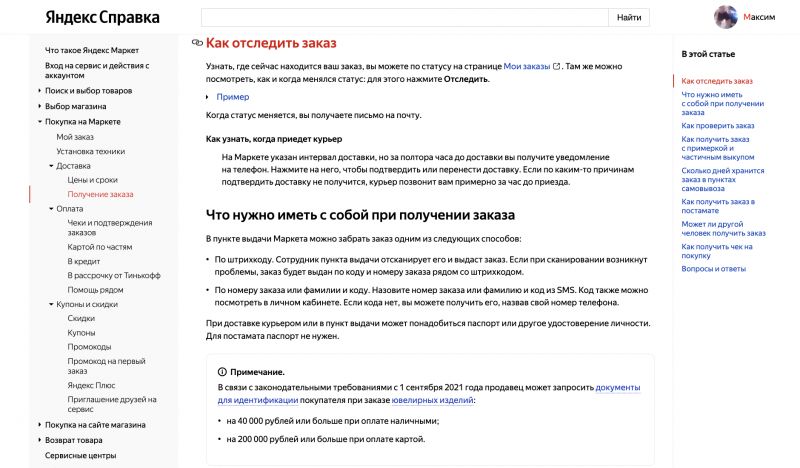Open the Яндекс Справка logo link
Screen dimensions: 800x468
pyautogui.click(x=103, y=17)
